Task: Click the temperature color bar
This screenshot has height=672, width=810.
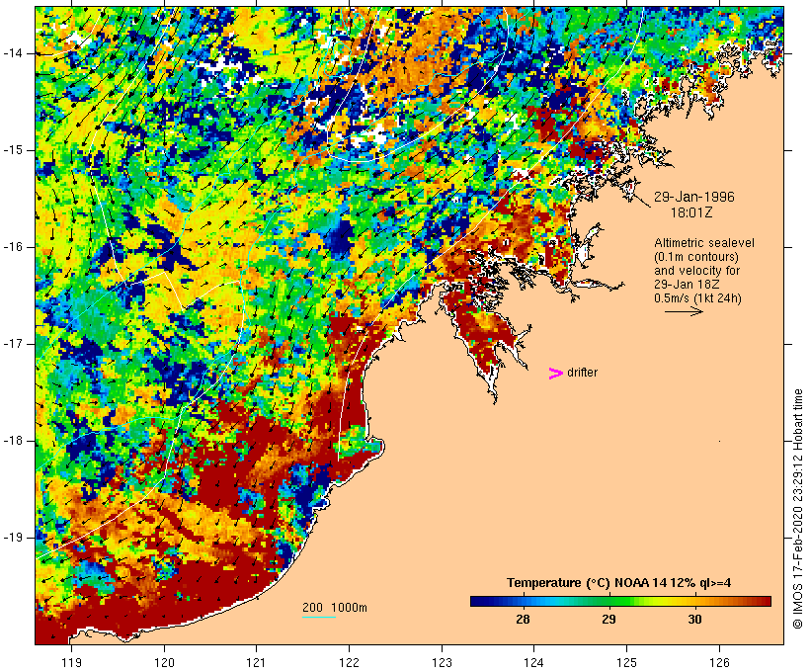Action: tap(620, 601)
